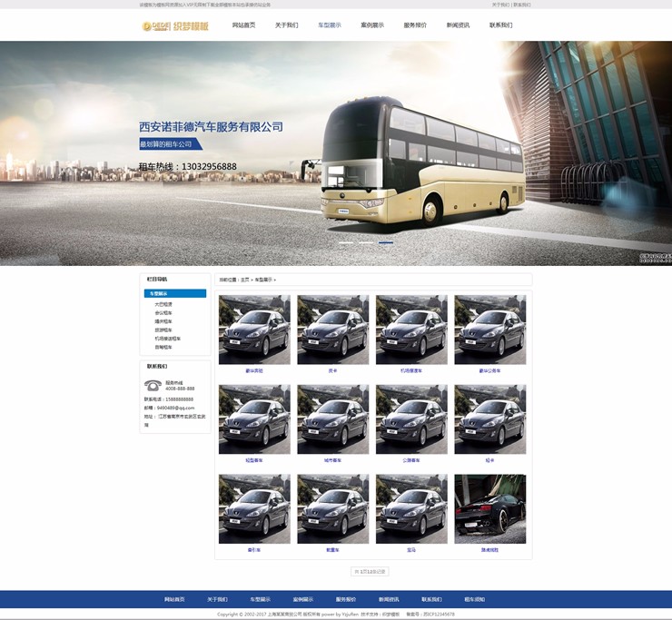672x620 pixels.
Task: Click the 路虎揽胜 caption link
Action: [x=489, y=550]
